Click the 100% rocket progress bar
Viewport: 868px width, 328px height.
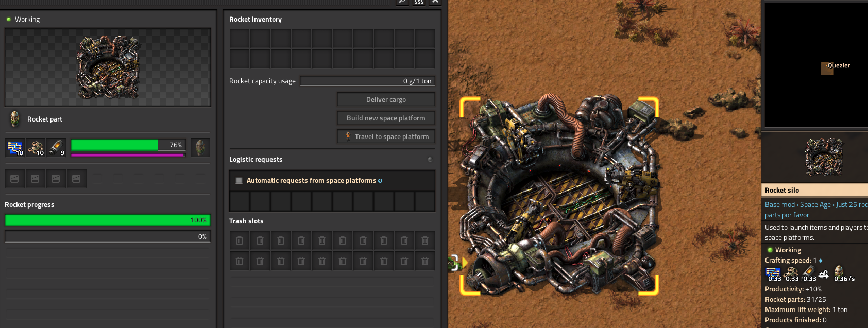pos(108,220)
